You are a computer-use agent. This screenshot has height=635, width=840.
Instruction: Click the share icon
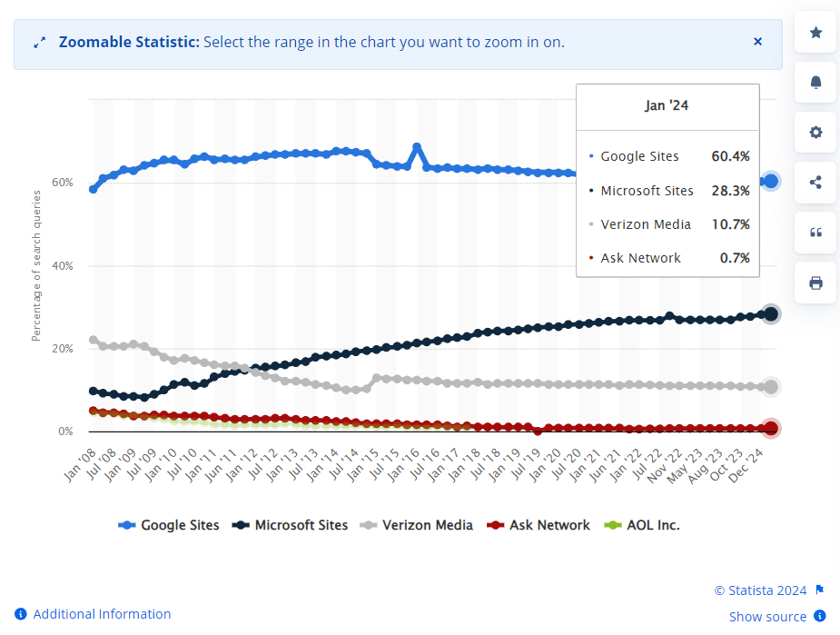[815, 183]
